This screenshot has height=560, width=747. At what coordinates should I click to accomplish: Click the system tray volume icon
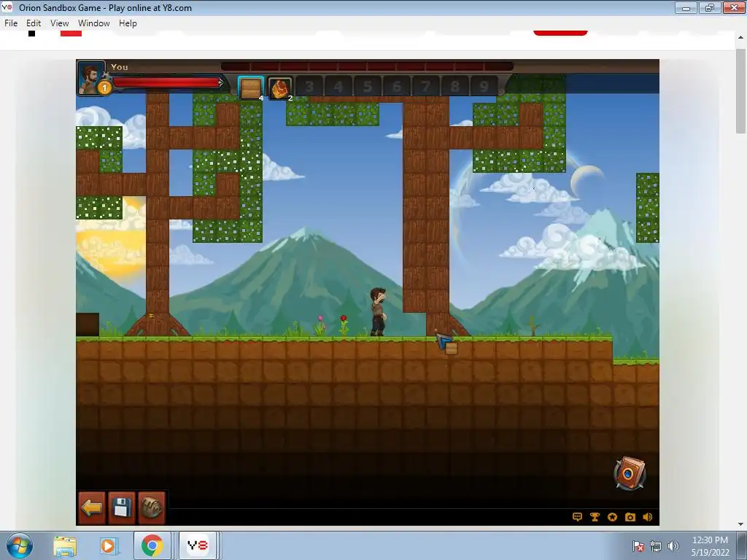[x=673, y=546]
